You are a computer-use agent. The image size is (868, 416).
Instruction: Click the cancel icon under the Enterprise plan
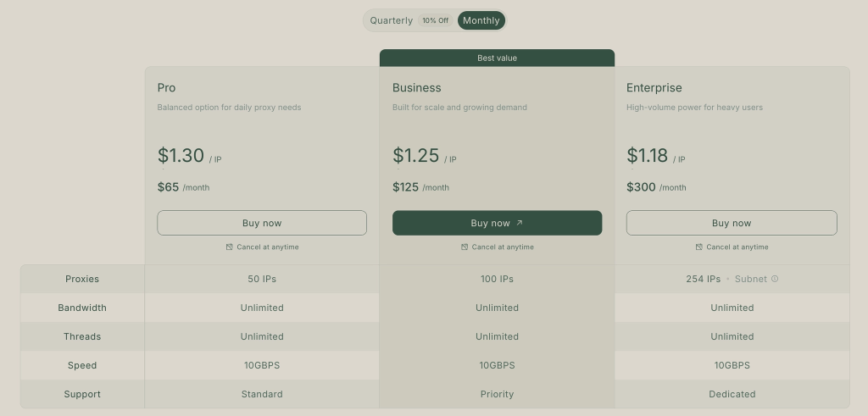tap(698, 247)
